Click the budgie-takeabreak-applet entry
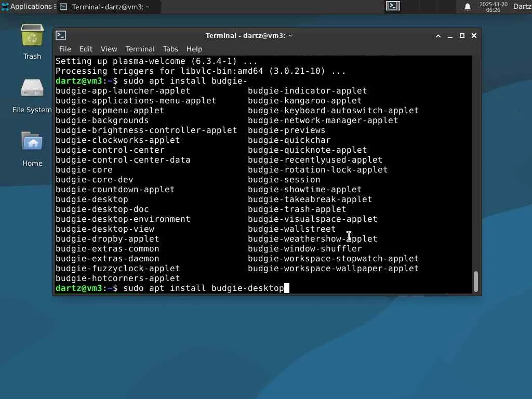Screen dimensions: 532x399 coord(310,199)
